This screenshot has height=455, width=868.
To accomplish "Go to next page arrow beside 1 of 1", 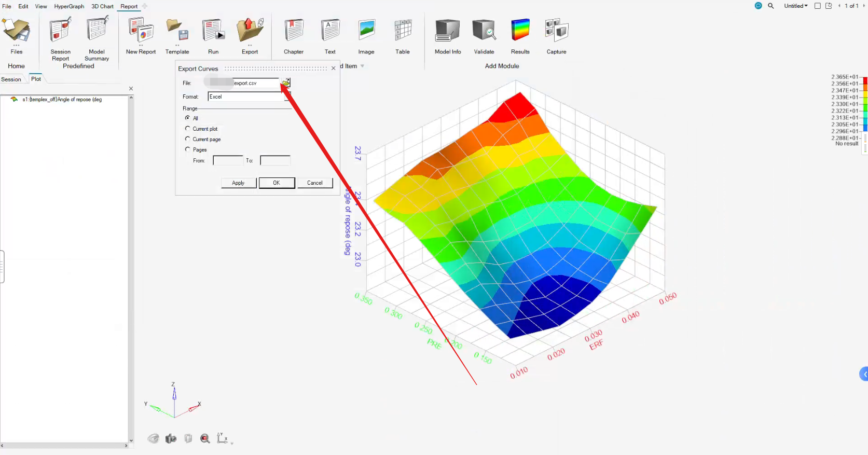I will 864,6.
